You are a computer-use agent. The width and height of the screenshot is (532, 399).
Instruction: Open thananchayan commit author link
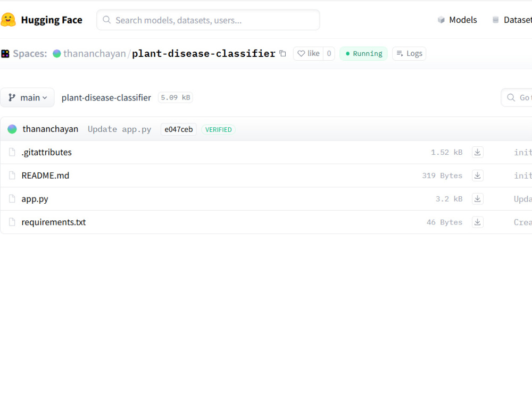[50, 129]
